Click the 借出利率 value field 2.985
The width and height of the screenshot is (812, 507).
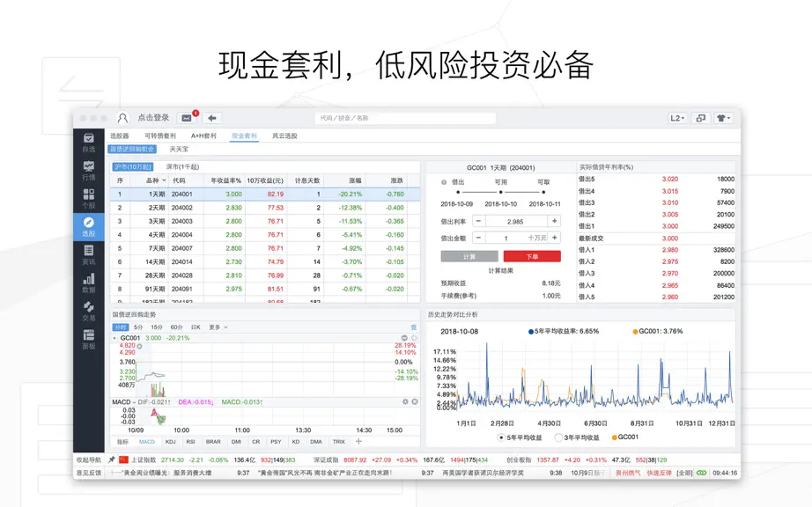(516, 222)
